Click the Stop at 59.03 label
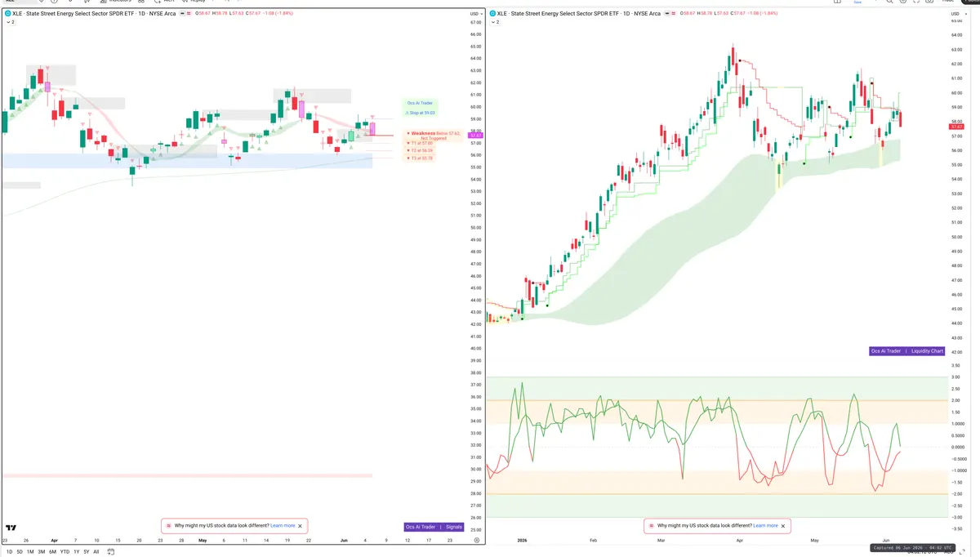This screenshot has height=557, width=980. tap(421, 113)
